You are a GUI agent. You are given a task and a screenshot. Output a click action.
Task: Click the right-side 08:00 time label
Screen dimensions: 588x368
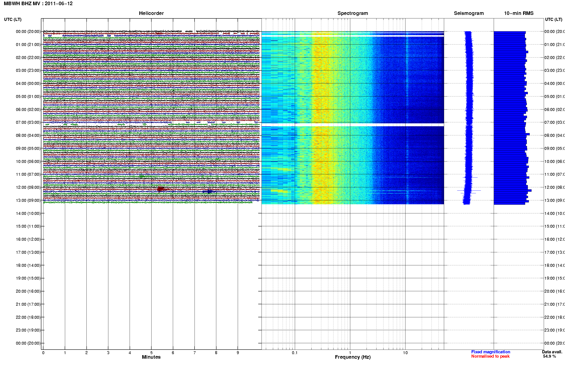point(554,135)
